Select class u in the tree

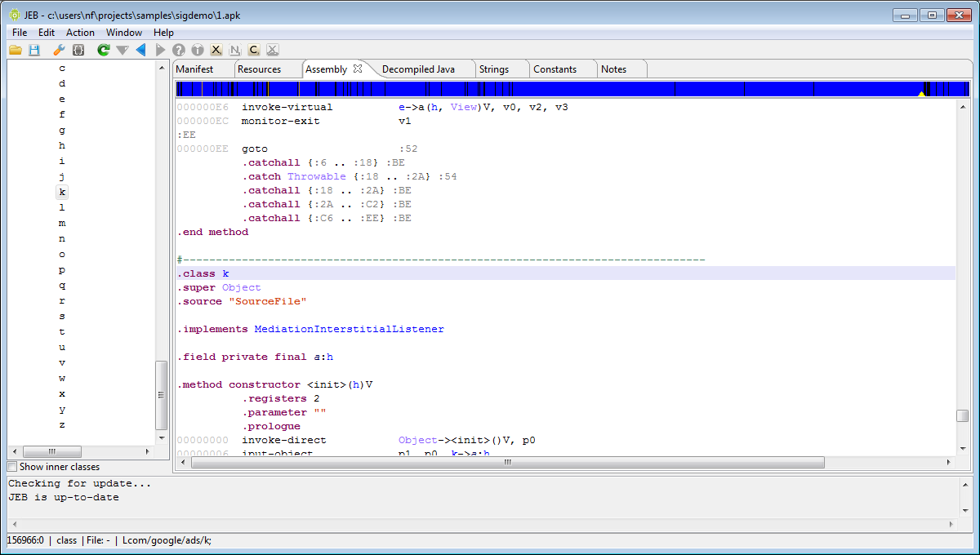[x=62, y=348]
